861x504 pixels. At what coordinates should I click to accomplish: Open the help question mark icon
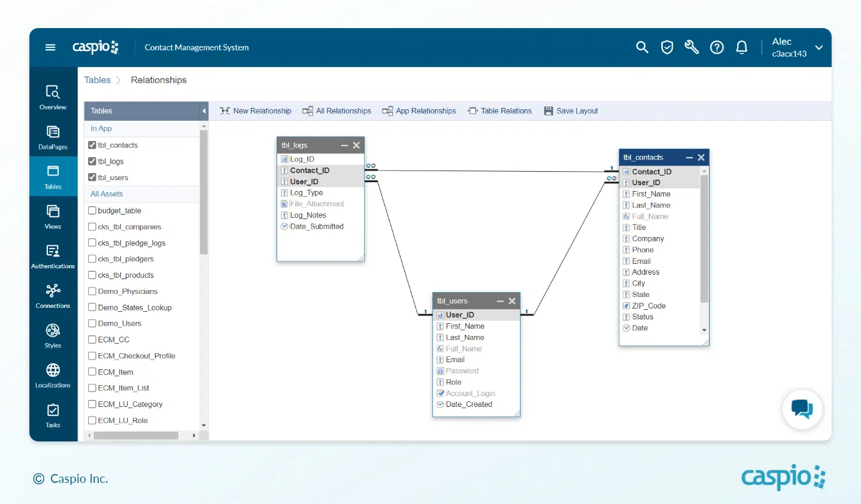click(717, 47)
